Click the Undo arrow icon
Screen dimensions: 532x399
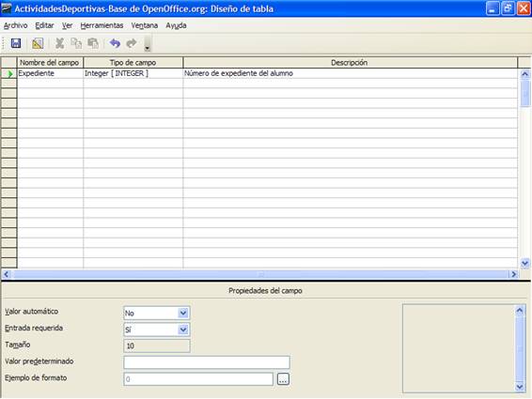coord(115,43)
